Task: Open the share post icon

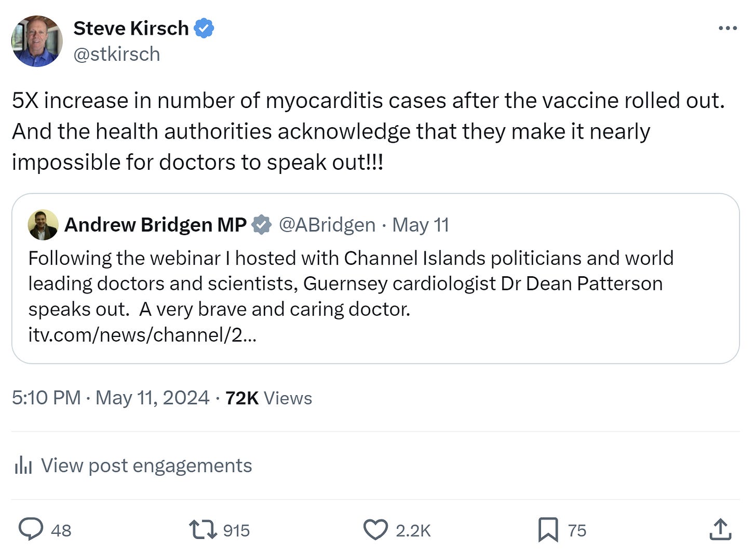Action: (720, 530)
